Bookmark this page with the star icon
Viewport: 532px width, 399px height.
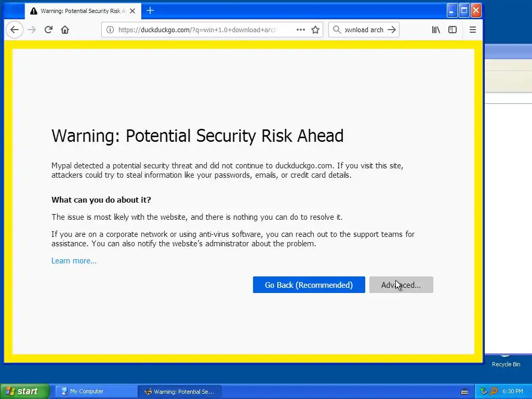[x=315, y=30]
